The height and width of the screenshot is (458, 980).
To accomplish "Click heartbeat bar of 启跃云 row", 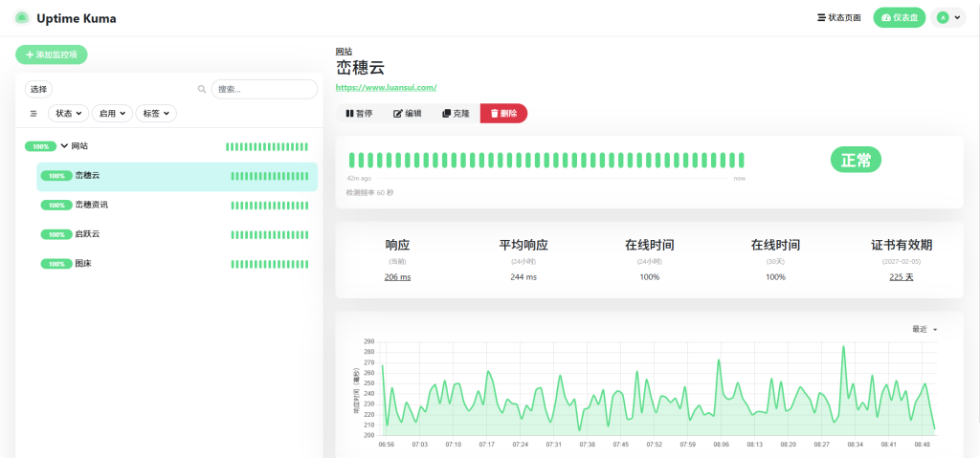I will pyautogui.click(x=269, y=235).
